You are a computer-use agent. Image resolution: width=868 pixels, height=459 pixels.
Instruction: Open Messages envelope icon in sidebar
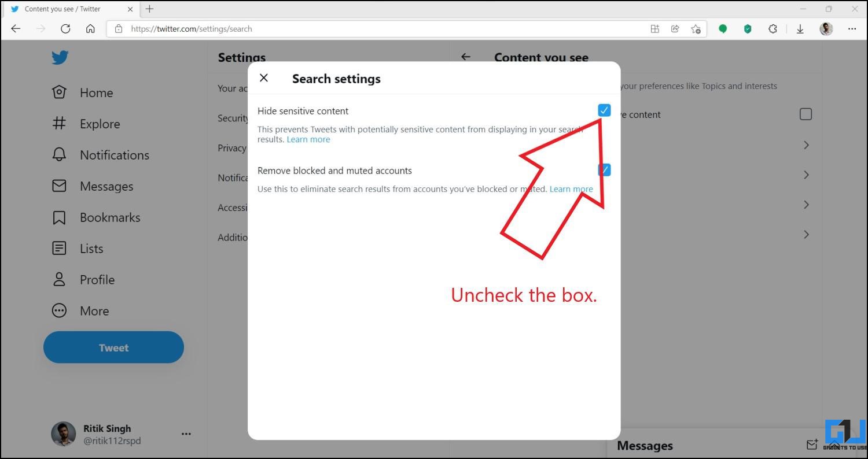(x=59, y=186)
